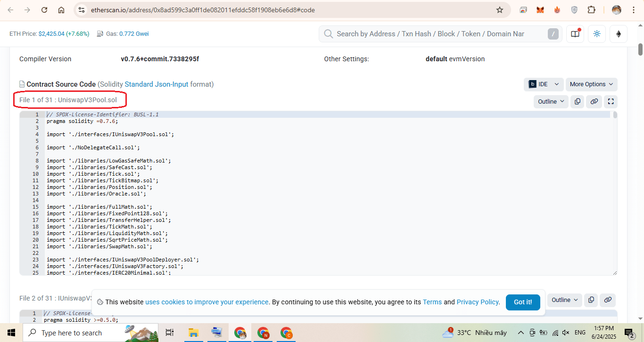Open the weather widget showing 33°C

tap(474, 333)
